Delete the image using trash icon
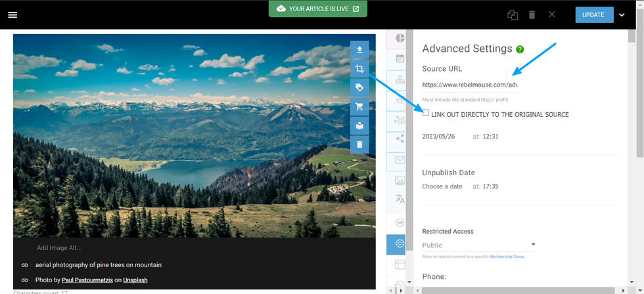Image resolution: width=644 pixels, height=294 pixels. click(359, 144)
